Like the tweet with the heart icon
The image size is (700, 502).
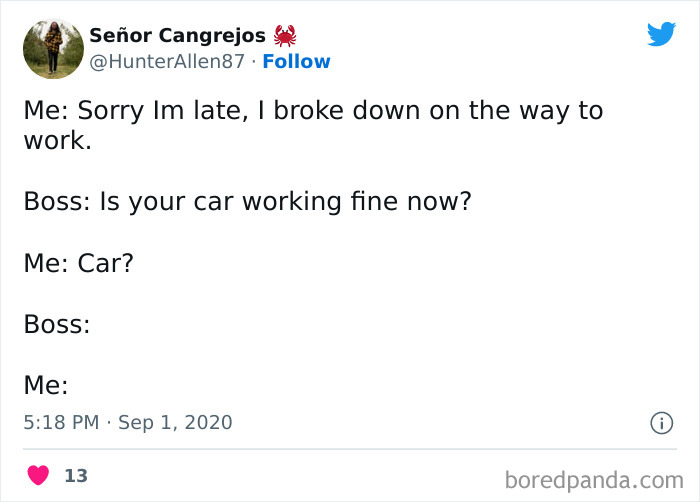39,476
